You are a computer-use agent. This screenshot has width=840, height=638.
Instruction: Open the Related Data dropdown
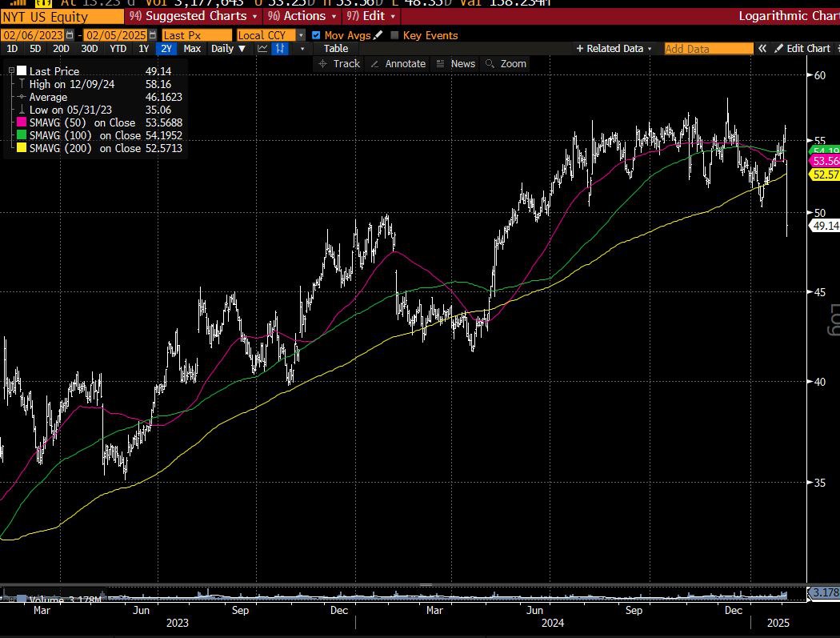click(614, 49)
